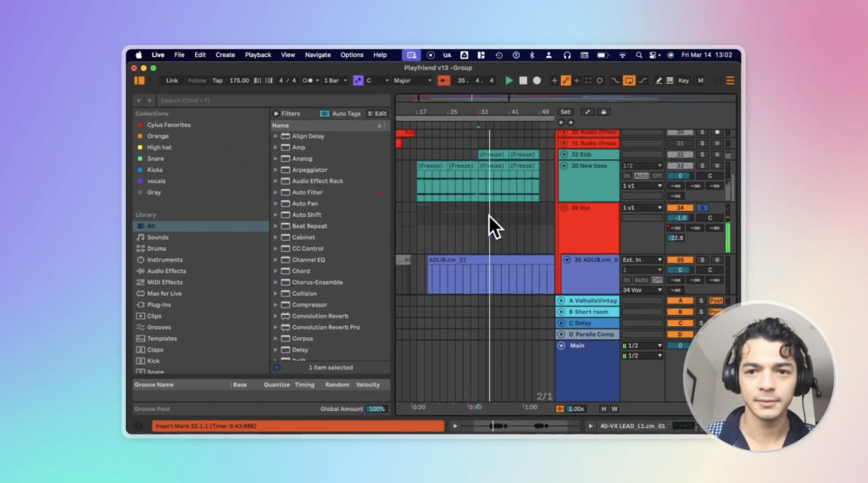The image size is (868, 483).
Task: Open the Clips library category
Action: (x=154, y=316)
